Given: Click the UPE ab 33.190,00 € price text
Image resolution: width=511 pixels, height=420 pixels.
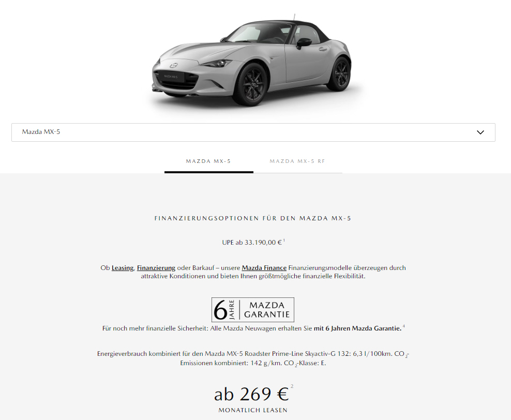Looking at the screenshot, I should 252,243.
